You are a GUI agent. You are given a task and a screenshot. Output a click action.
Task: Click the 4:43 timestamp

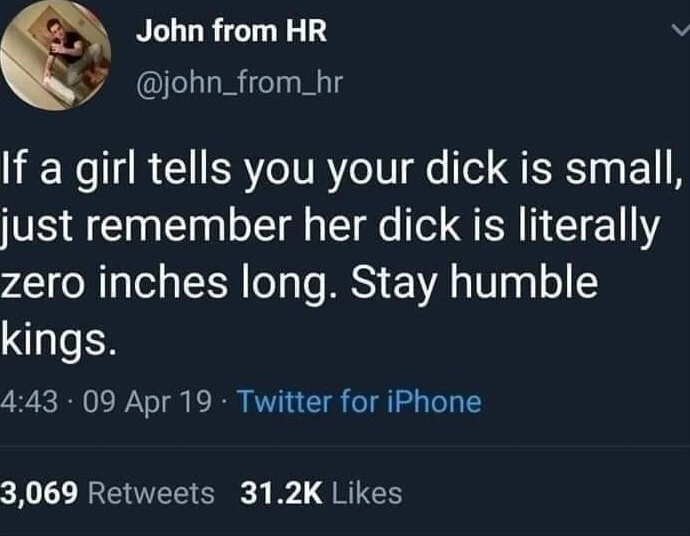pos(29,402)
